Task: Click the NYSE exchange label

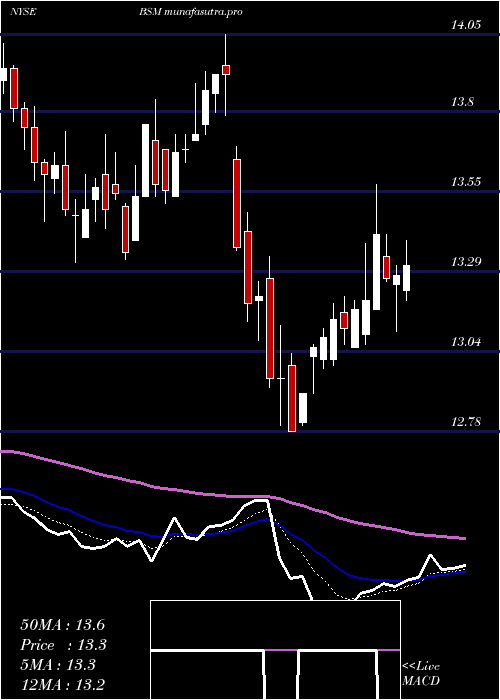Action: [x=23, y=12]
